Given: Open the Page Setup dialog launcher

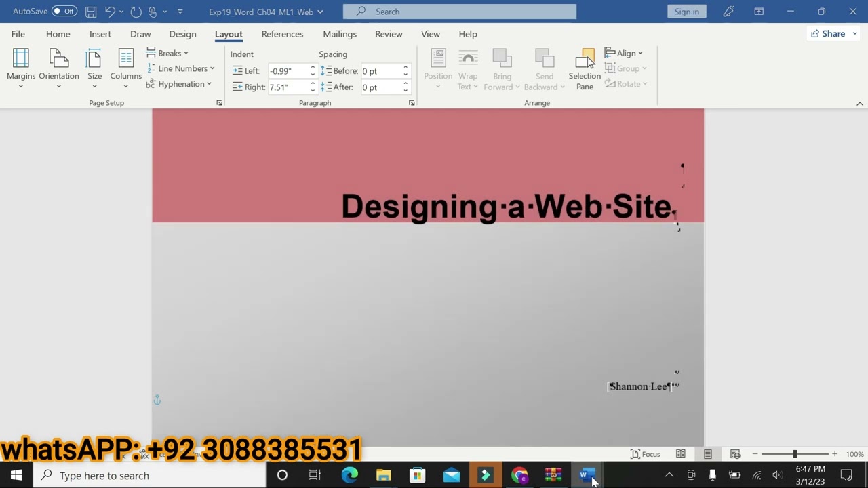Looking at the screenshot, I should pos(219,103).
